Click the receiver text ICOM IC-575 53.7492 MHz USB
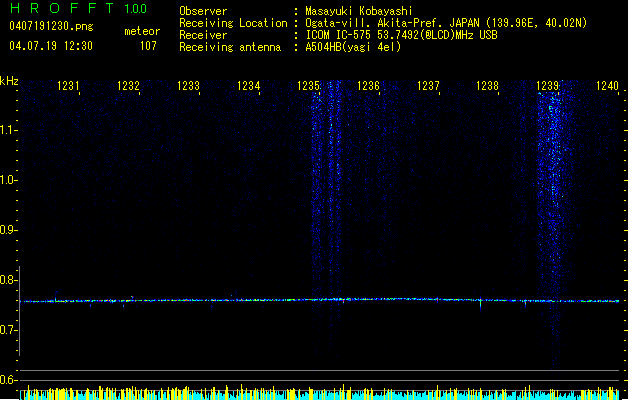The width and height of the screenshot is (629, 400). (402, 35)
